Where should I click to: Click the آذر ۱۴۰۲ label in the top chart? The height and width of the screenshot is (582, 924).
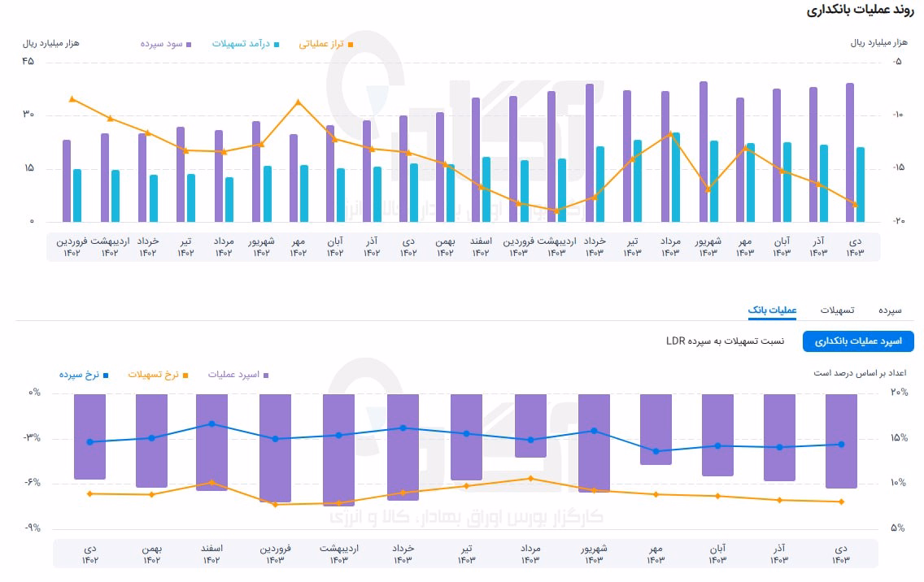click(x=372, y=247)
